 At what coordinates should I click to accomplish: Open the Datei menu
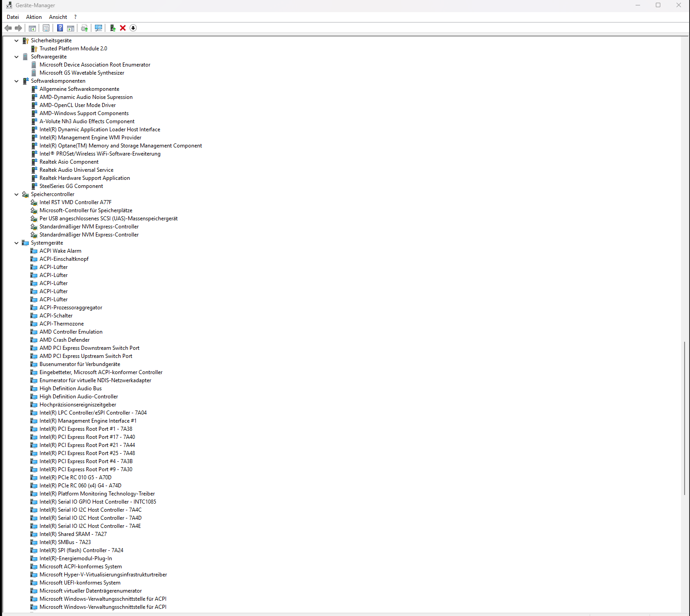coord(13,17)
